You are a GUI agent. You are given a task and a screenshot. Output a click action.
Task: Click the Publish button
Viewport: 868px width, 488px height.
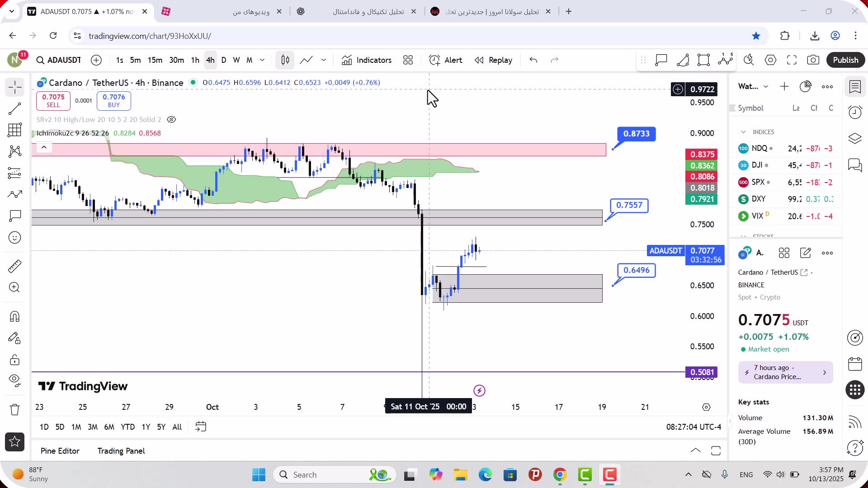click(845, 60)
